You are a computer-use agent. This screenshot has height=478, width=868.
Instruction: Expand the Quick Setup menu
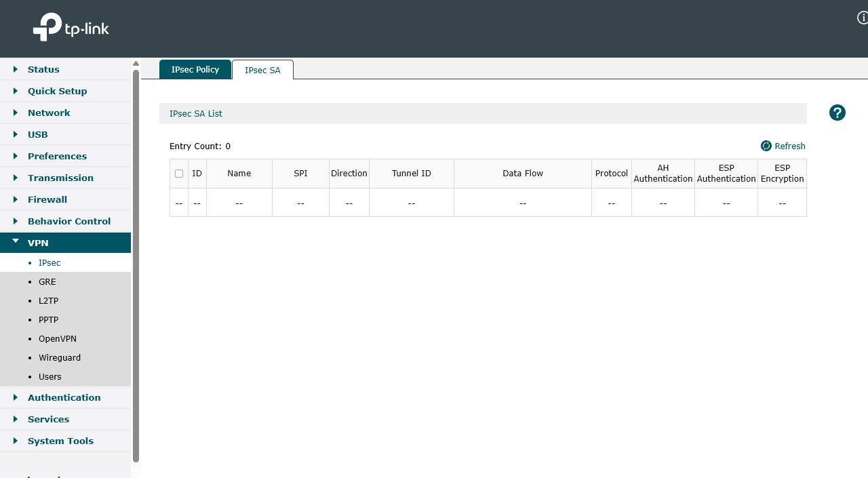65,91
